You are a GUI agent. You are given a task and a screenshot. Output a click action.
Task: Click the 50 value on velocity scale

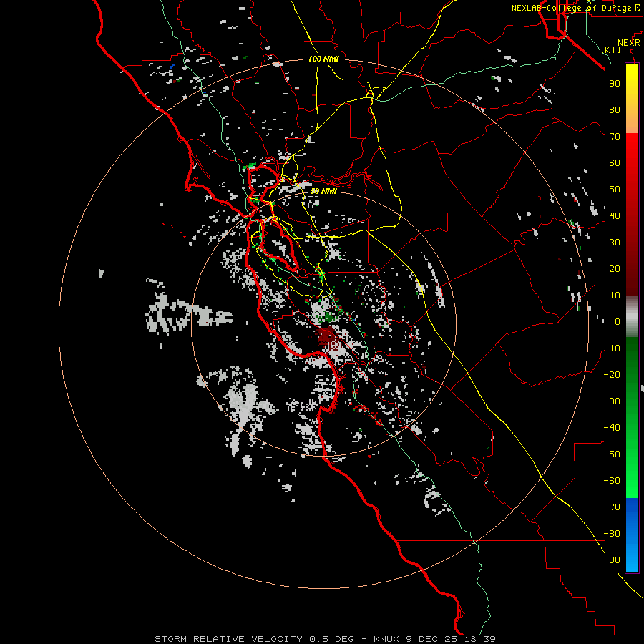coord(615,190)
